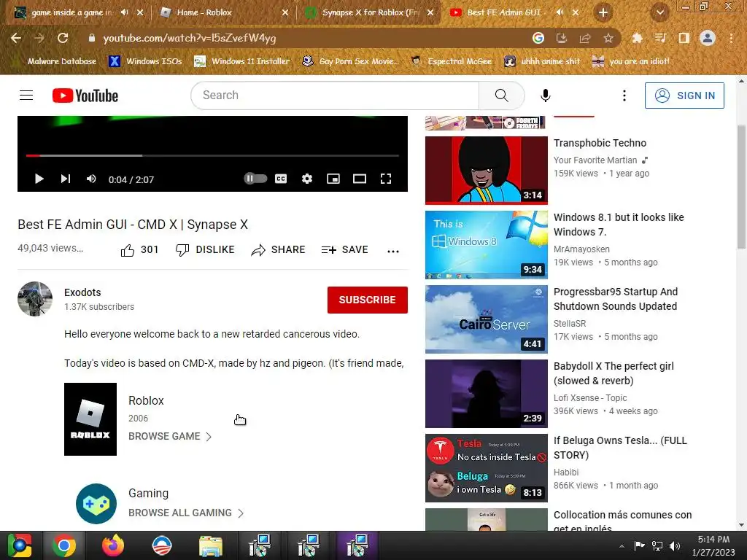Screen dimensions: 747x560
Task: Focus the YouTube search box
Action: click(x=336, y=96)
